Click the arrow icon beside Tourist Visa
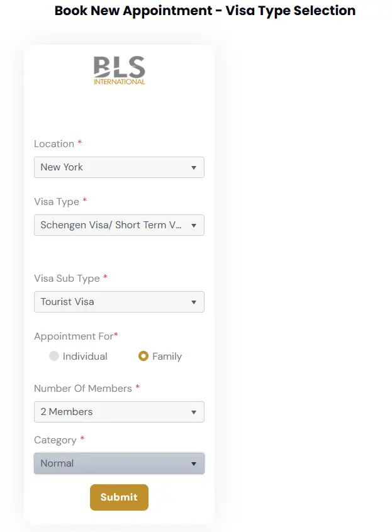This screenshot has height=532, width=392. point(194,302)
